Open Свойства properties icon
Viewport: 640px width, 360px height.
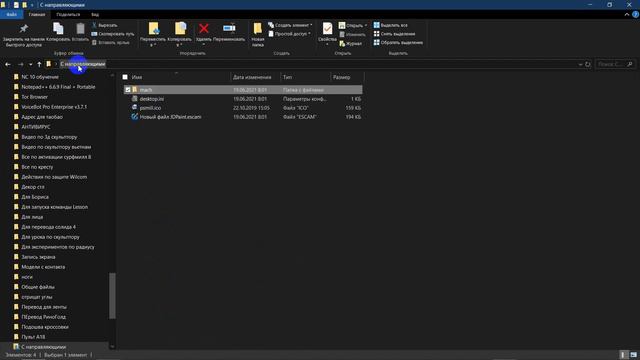coord(327,29)
